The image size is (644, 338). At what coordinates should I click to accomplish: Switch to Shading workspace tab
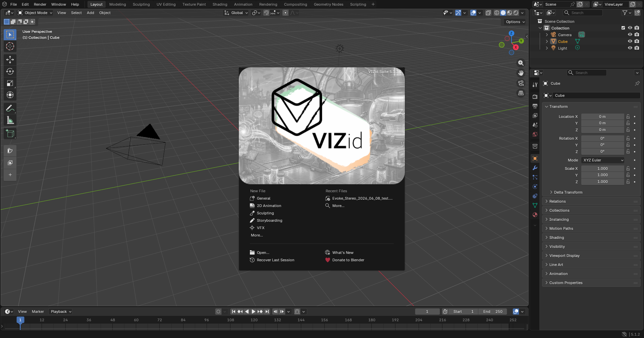(x=220, y=4)
